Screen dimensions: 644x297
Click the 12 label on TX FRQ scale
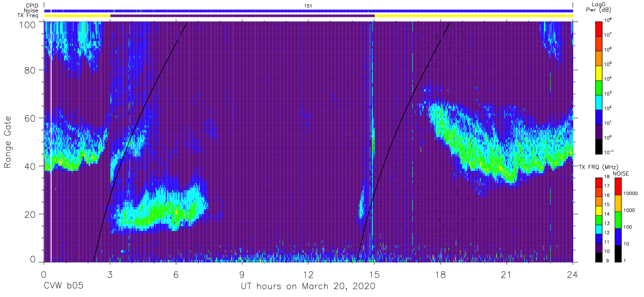click(x=606, y=233)
